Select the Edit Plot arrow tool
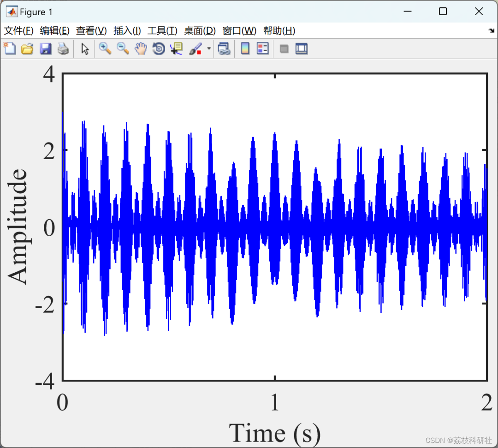 tap(84, 48)
